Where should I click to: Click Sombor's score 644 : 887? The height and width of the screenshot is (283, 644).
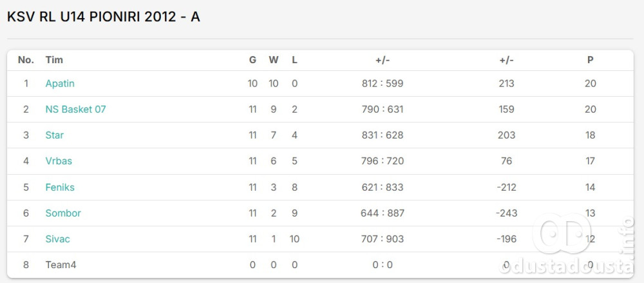(x=383, y=213)
